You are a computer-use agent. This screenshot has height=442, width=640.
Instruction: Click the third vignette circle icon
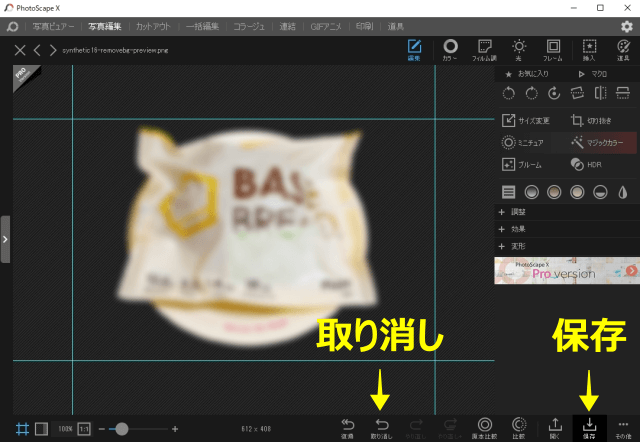(x=577, y=192)
